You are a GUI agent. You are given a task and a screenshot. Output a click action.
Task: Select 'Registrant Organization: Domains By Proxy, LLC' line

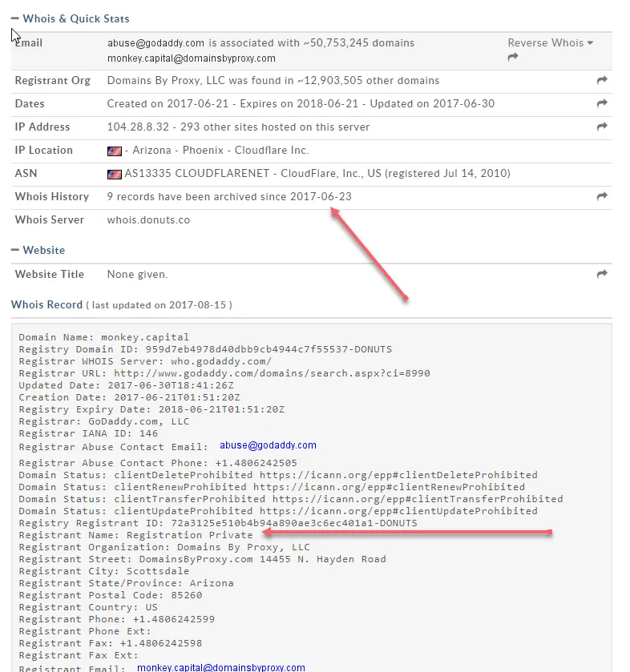coord(164,547)
